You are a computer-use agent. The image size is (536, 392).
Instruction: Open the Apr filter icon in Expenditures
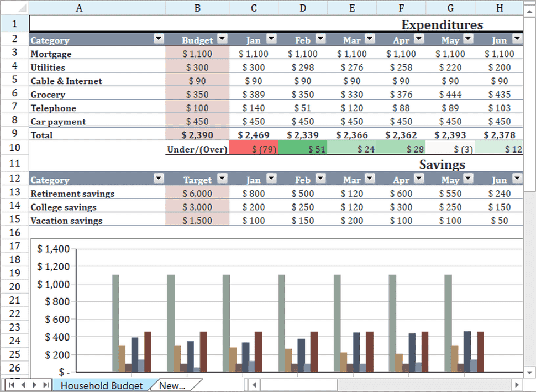[x=418, y=39]
